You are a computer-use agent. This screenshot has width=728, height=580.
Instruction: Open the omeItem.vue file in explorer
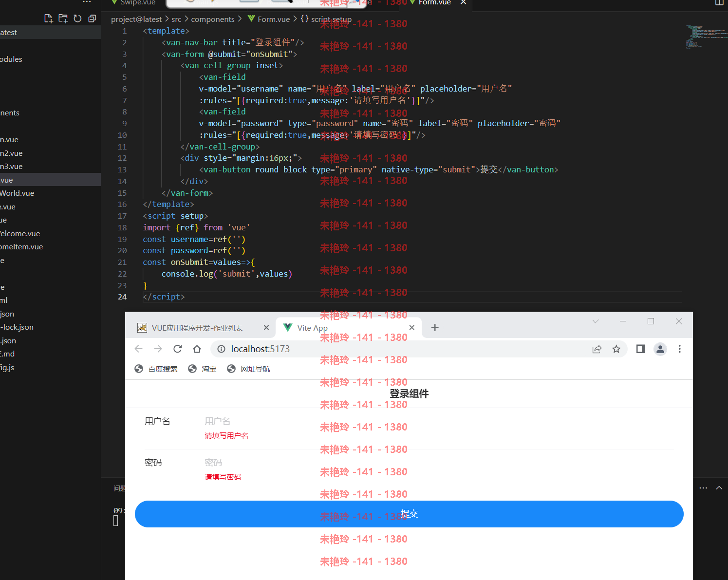(21, 247)
